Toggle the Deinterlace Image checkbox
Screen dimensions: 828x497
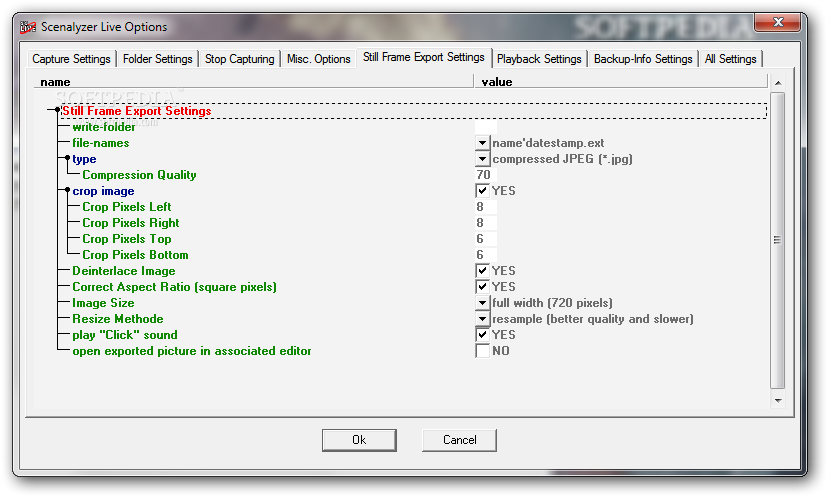pos(482,271)
